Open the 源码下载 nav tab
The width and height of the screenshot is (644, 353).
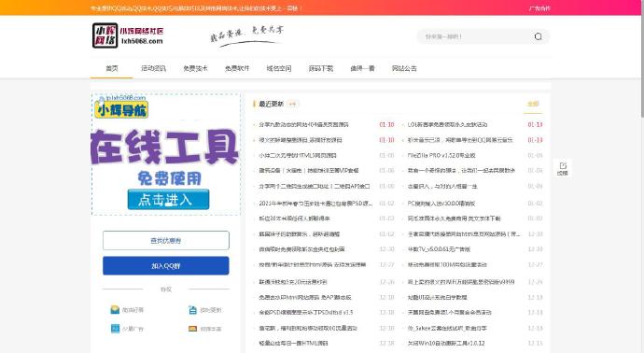321,68
